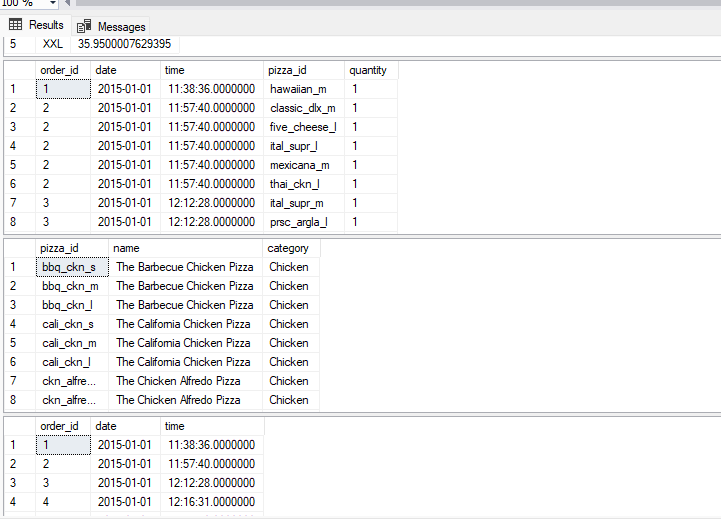This screenshot has height=519, width=721.
Task: Select quantity 1 in the hawaiian_m row
Action: (x=371, y=89)
